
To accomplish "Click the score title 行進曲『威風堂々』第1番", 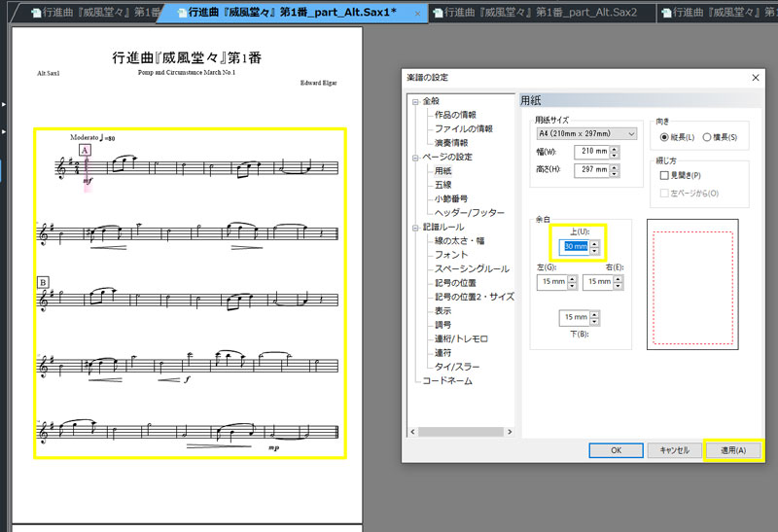I will tap(187, 58).
